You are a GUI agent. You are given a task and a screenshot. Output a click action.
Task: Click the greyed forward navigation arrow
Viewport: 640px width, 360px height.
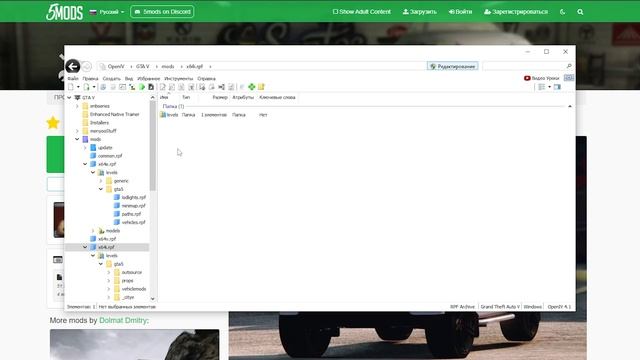86,66
